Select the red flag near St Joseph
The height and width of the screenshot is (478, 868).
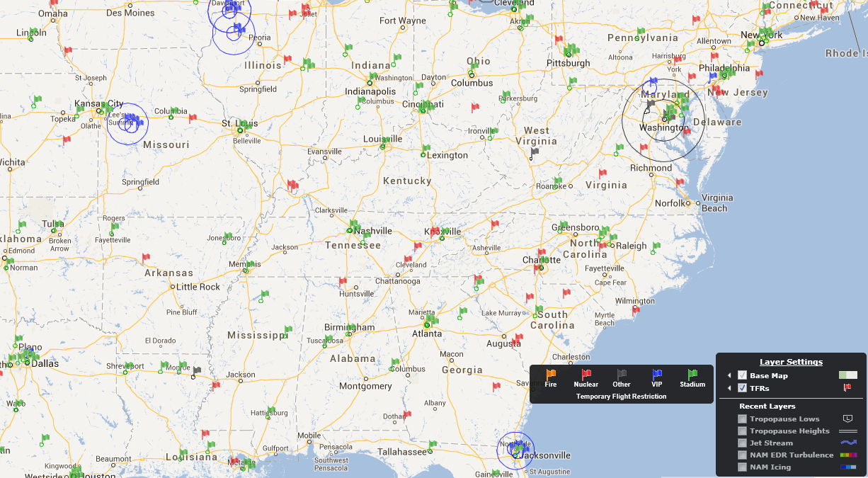(68, 51)
